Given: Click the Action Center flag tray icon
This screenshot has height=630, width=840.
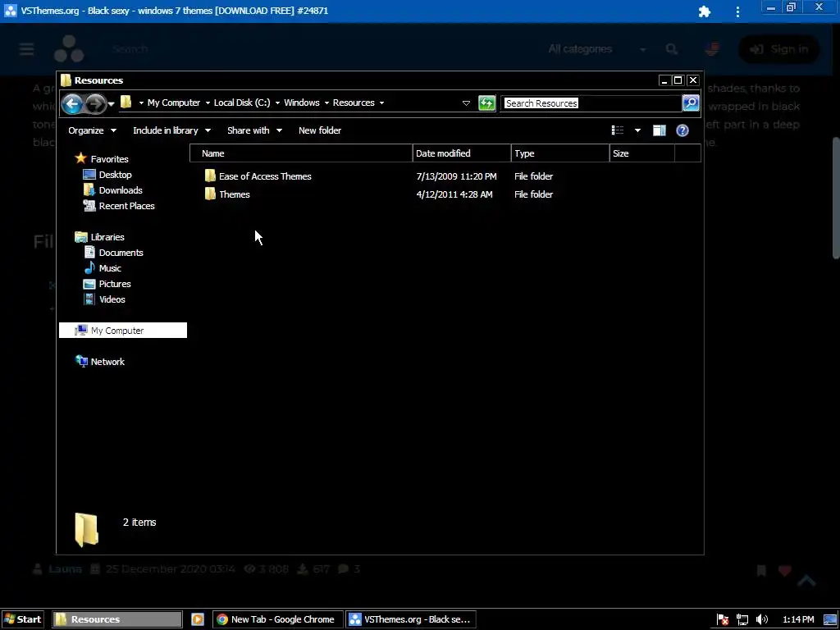Looking at the screenshot, I should [x=723, y=620].
